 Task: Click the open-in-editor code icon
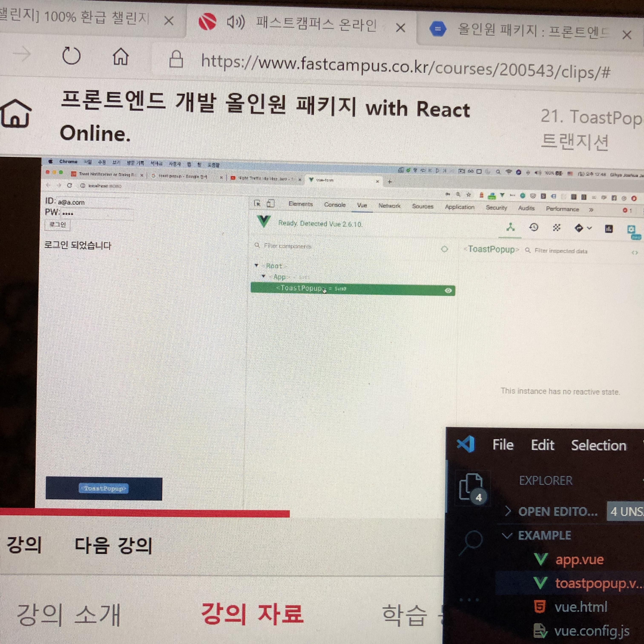(x=635, y=253)
